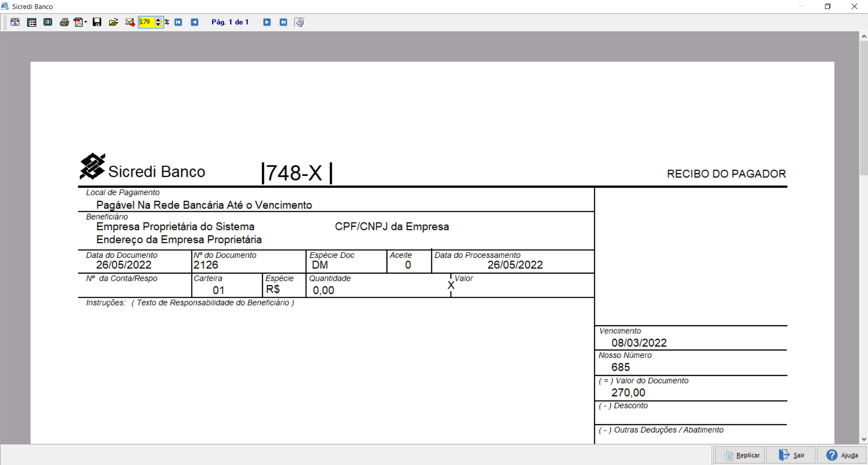Click the stacked pages icon after navigation arrows
Viewport: 868px width, 465px height.
(300, 22)
